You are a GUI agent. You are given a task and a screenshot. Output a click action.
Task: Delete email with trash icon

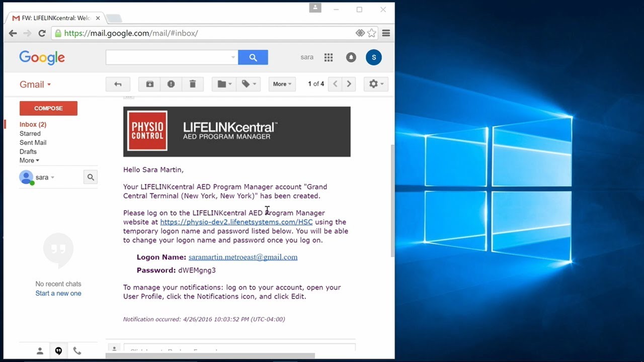tap(193, 84)
